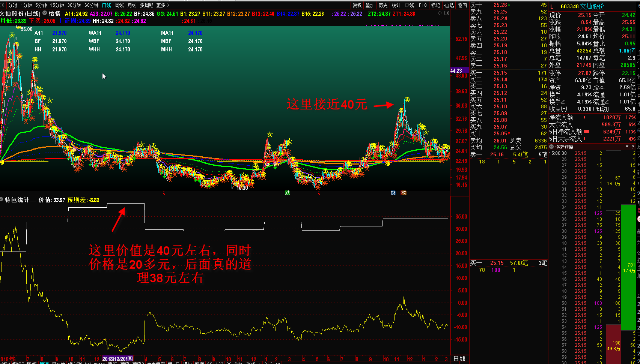Switch to the 15分钟 timeframe tab
This screenshot has height=364, width=640.
click(x=57, y=5)
